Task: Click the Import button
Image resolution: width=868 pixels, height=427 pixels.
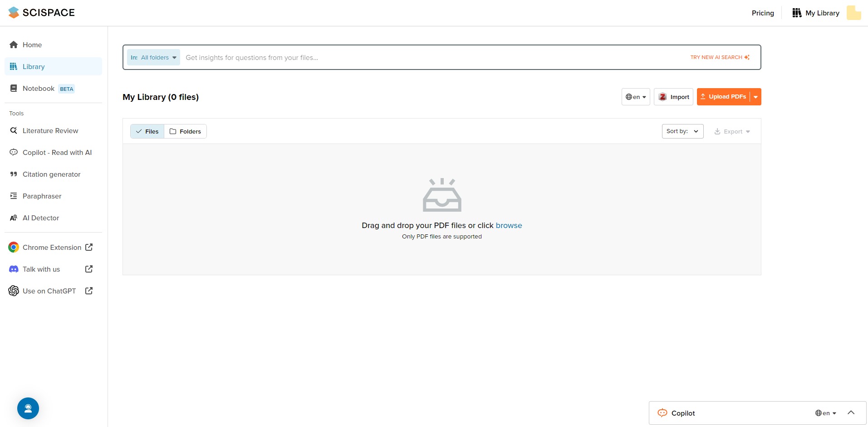Action: [x=673, y=97]
